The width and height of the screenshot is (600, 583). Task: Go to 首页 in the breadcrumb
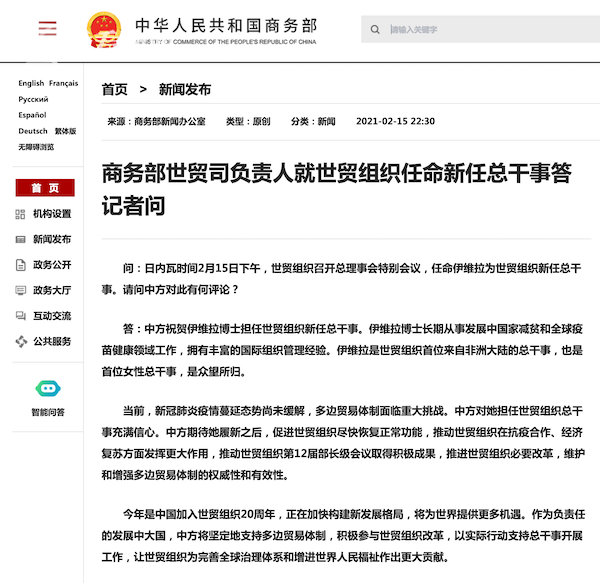click(x=115, y=89)
